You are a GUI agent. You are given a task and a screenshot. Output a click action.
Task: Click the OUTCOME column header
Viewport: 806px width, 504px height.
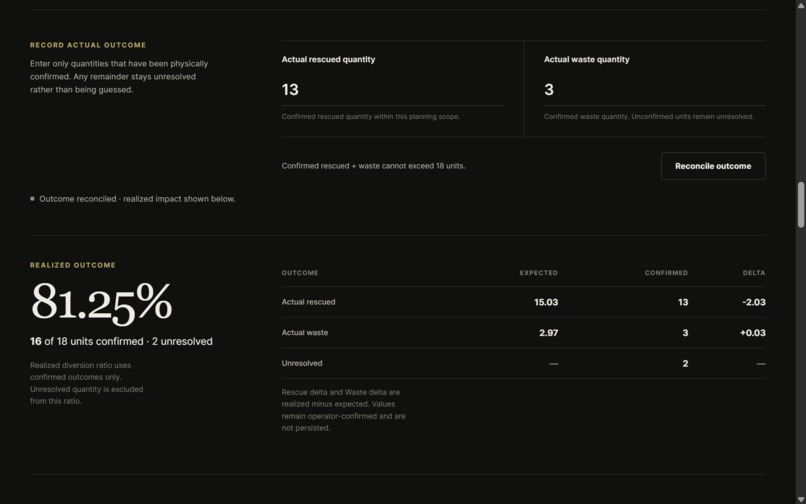tap(300, 273)
